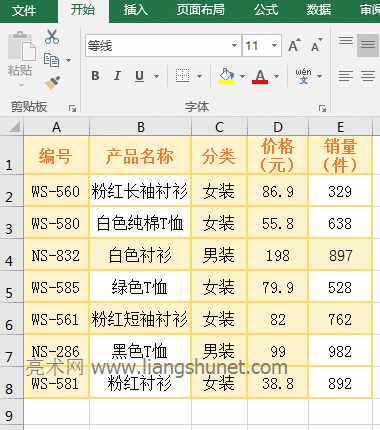Open fill color dropdown arrow
Image resolution: width=380 pixels, height=430 pixels.
coord(242,76)
